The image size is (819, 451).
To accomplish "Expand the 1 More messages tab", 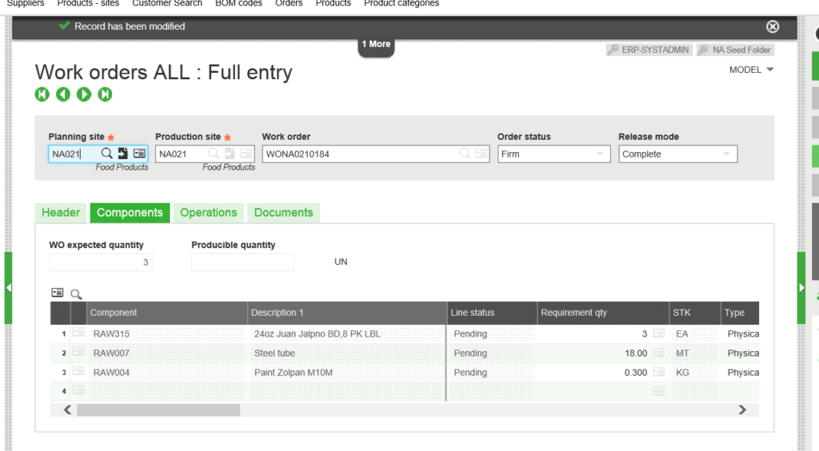I will pyautogui.click(x=376, y=46).
